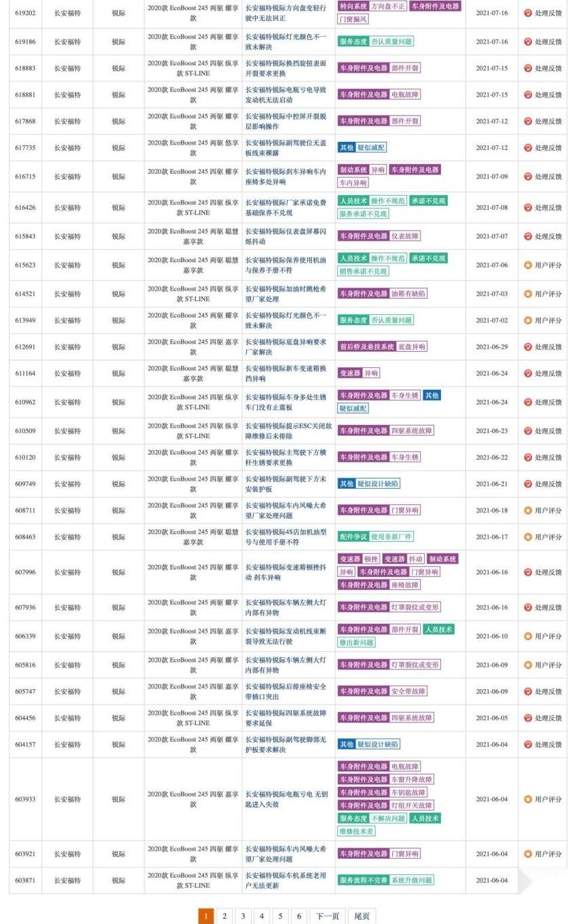
Task: Click the 处理反馈 icon for complaint 611164
Action: 528,373
